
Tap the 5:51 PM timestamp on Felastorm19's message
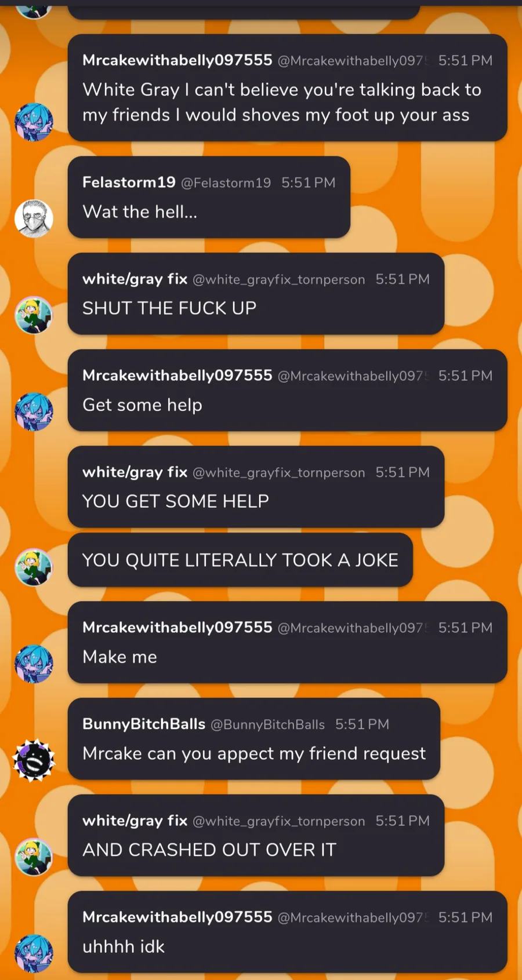coord(309,183)
